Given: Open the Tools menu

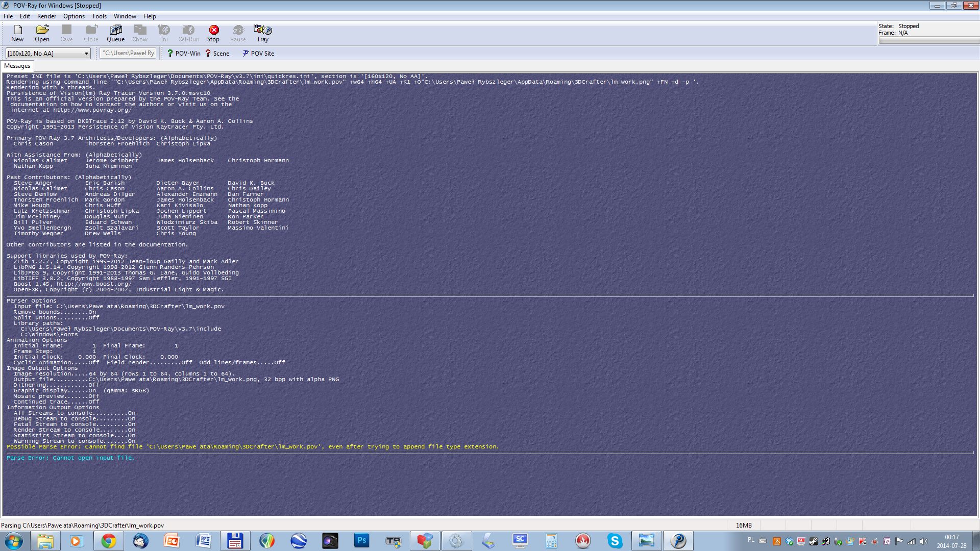Looking at the screenshot, I should (99, 16).
